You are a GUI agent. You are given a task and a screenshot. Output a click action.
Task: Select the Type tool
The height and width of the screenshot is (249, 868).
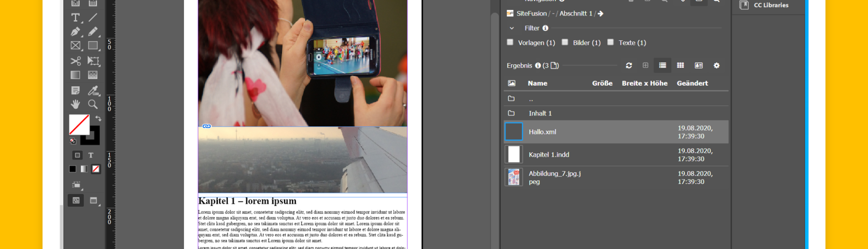point(75,18)
